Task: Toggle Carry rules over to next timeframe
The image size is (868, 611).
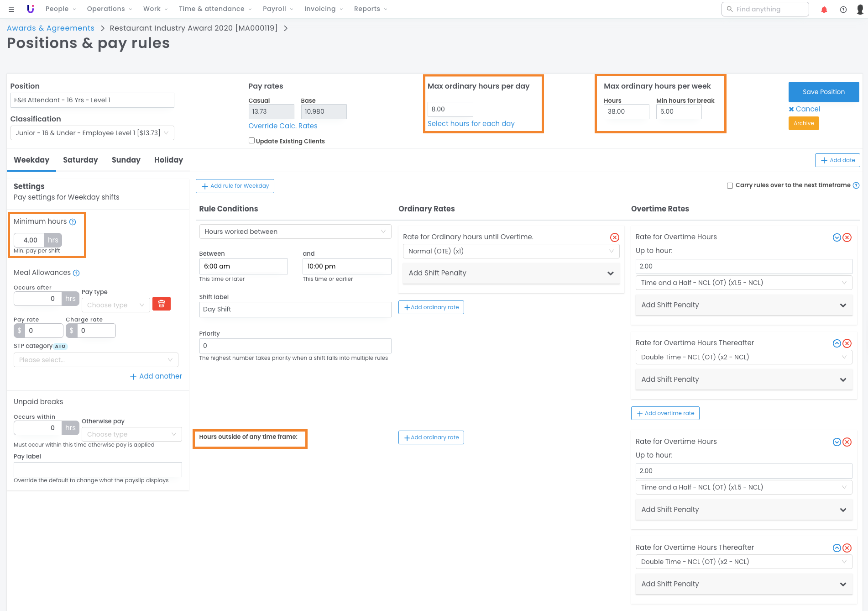Action: 730,185
